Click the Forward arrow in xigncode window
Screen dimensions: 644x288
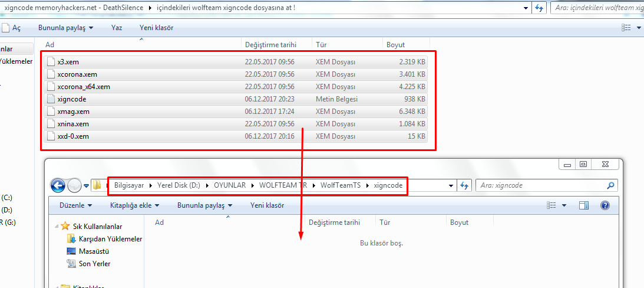[74, 185]
